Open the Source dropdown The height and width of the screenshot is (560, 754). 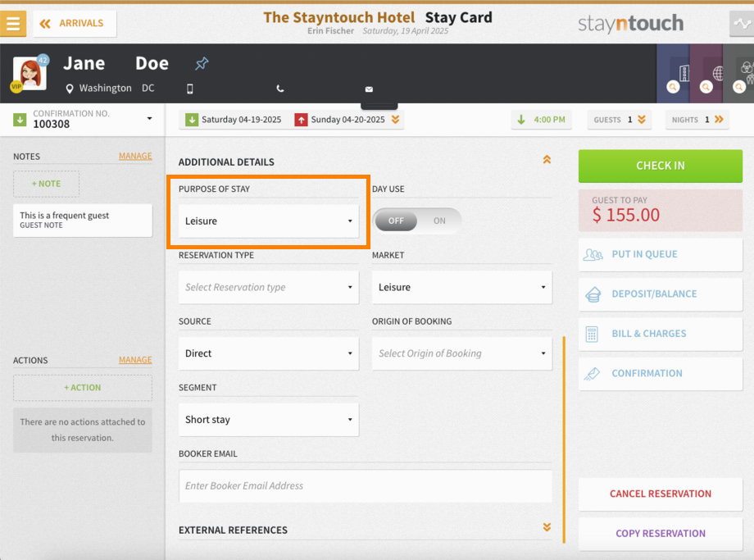point(269,353)
